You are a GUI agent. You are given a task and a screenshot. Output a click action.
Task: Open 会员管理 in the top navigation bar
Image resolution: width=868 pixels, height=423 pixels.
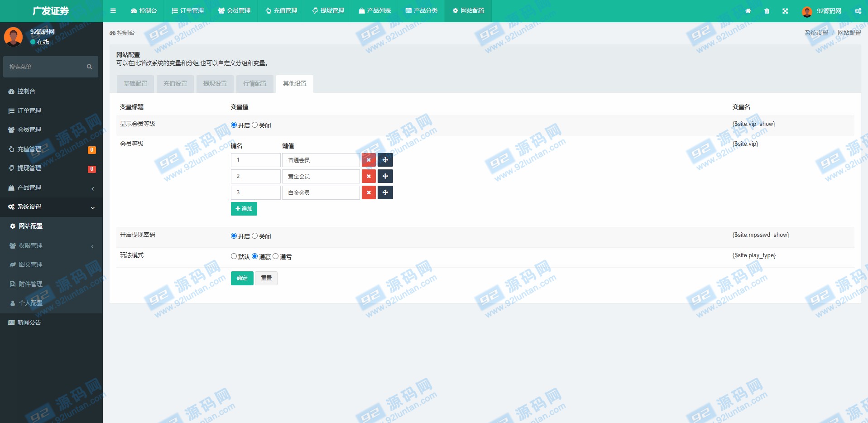[234, 11]
